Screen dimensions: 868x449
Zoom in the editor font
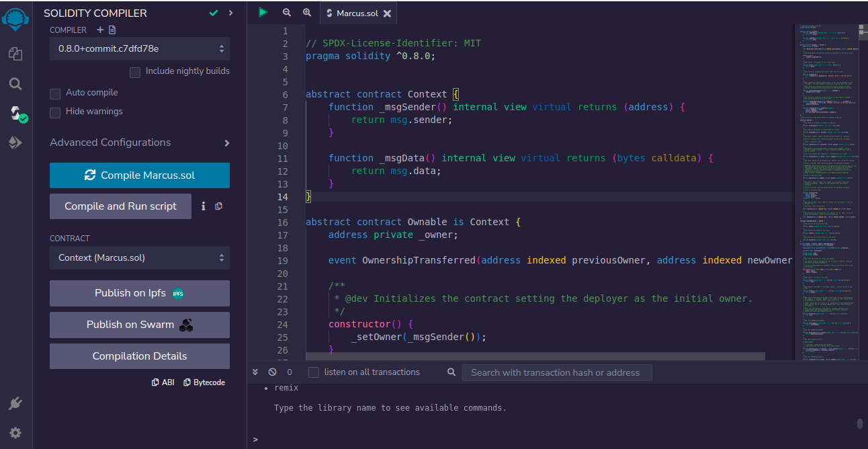click(x=307, y=13)
